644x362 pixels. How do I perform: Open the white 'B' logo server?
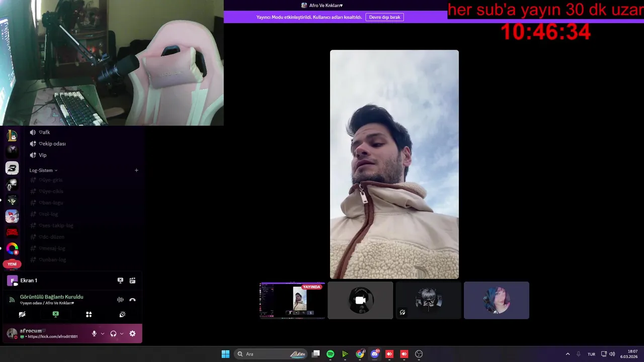point(12,168)
